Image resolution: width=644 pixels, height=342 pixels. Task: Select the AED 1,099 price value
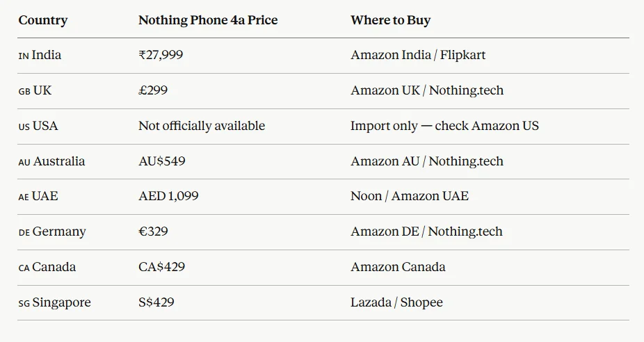168,196
